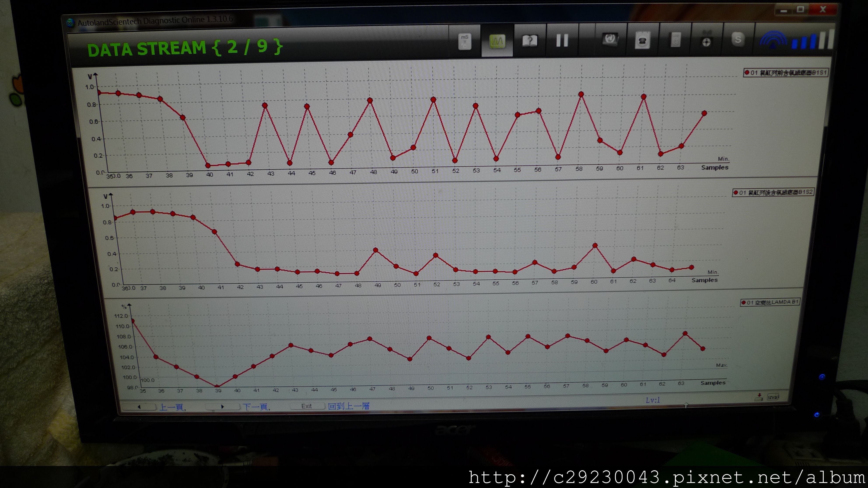Click the right arrow next page button
This screenshot has height=488, width=868.
tap(222, 406)
